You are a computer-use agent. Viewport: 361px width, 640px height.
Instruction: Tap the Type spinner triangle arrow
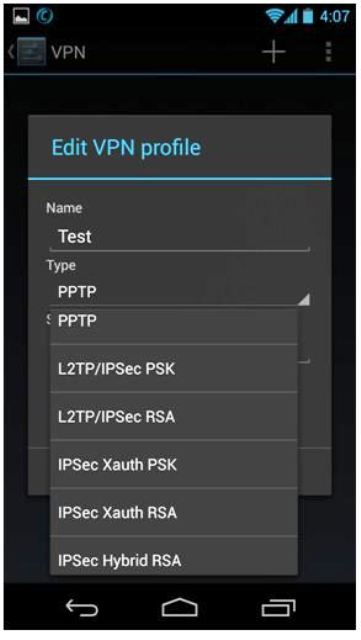303,299
